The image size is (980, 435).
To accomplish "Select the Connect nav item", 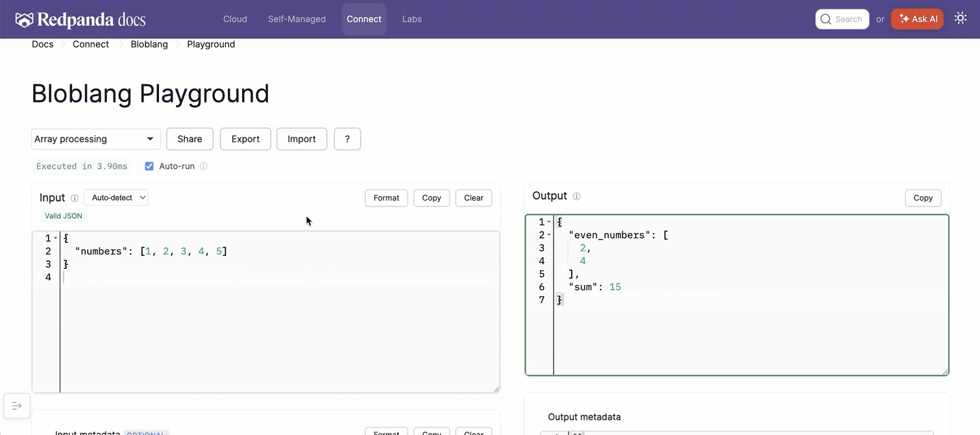I will [x=364, y=19].
